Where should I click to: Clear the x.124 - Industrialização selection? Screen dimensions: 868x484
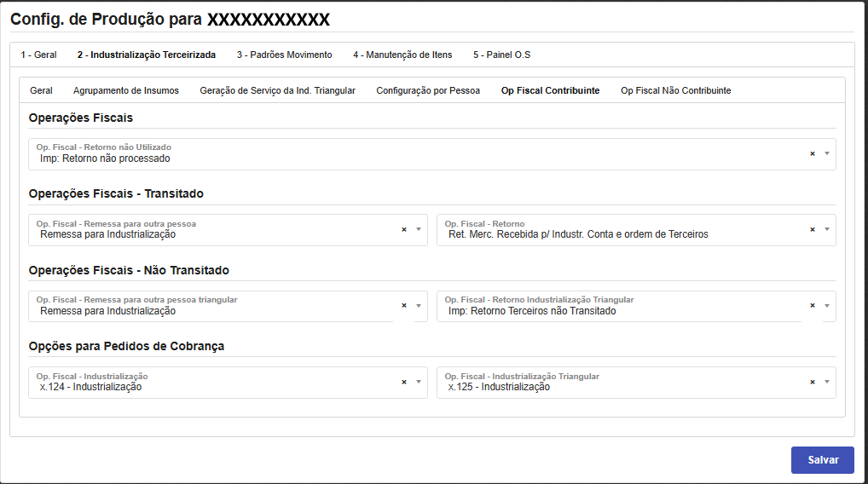tap(404, 382)
